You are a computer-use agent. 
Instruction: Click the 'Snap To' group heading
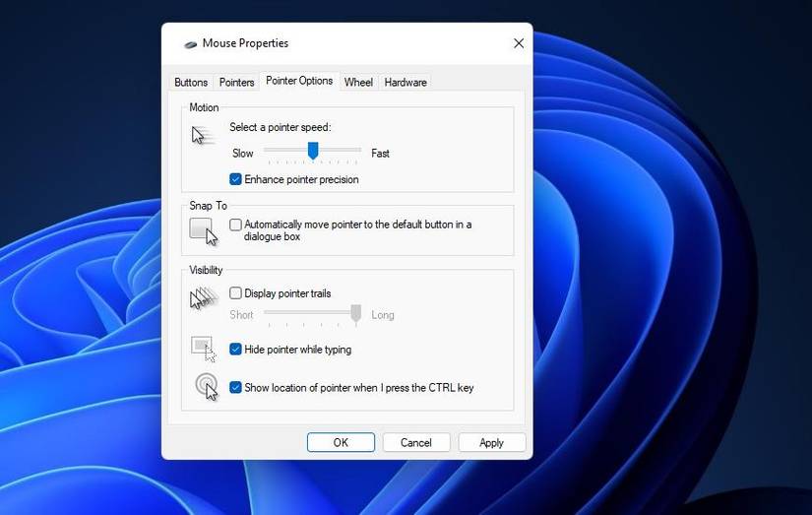point(209,206)
